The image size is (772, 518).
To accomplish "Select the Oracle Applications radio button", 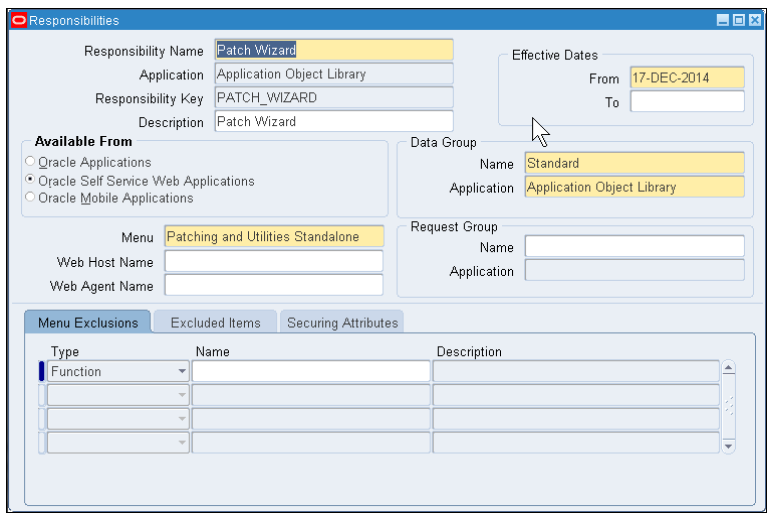I will [30, 162].
